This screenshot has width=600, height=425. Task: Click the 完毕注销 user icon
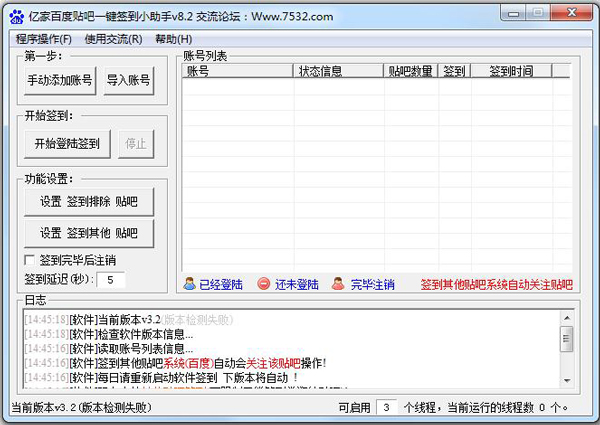click(339, 284)
